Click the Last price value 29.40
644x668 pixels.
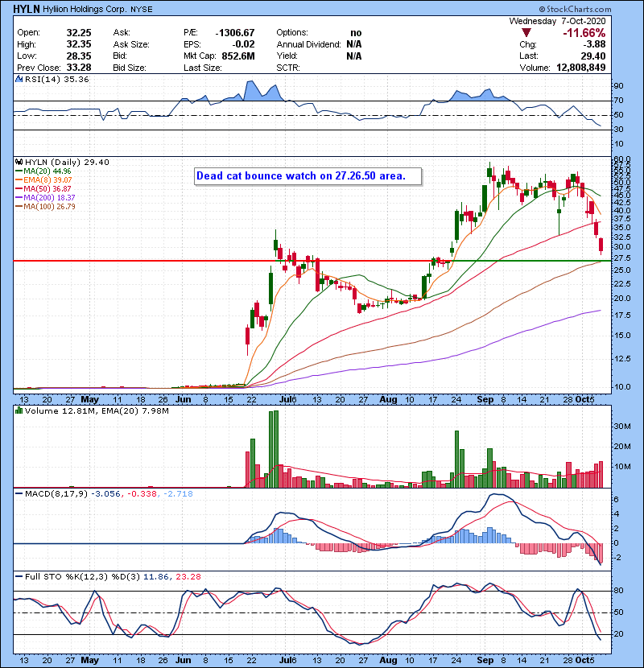point(593,56)
